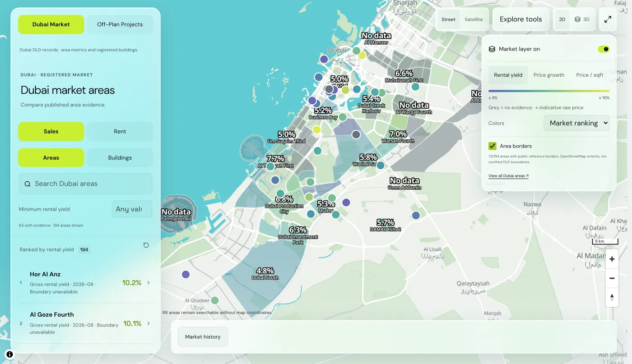Image resolution: width=632 pixels, height=364 pixels.
Task: Reset map bearing with compass icon
Action: pyautogui.click(x=612, y=297)
